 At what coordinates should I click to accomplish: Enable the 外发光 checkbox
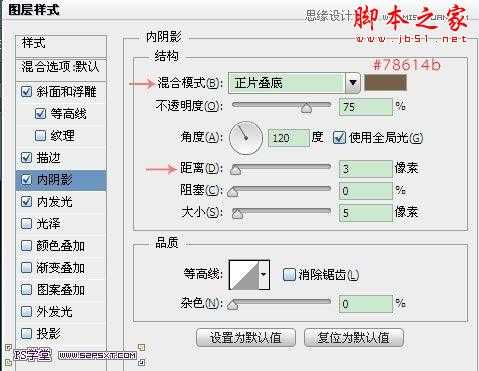27,311
